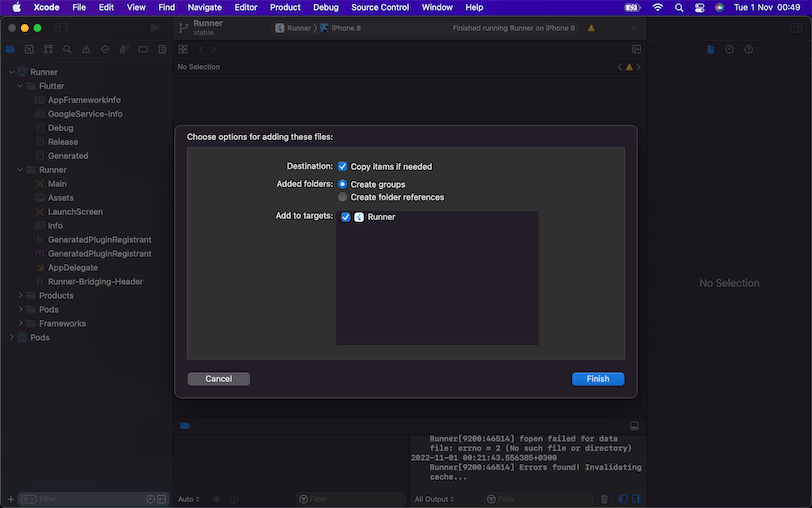This screenshot has height=508, width=812.
Task: Toggle the inspector sidebar icon at top right
Action: [x=796, y=27]
